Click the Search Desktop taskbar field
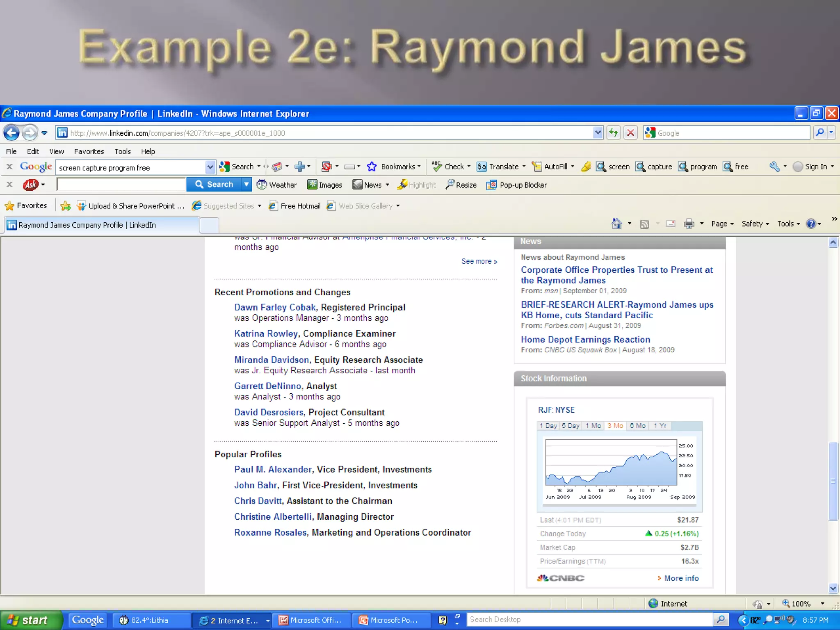 [x=590, y=620]
